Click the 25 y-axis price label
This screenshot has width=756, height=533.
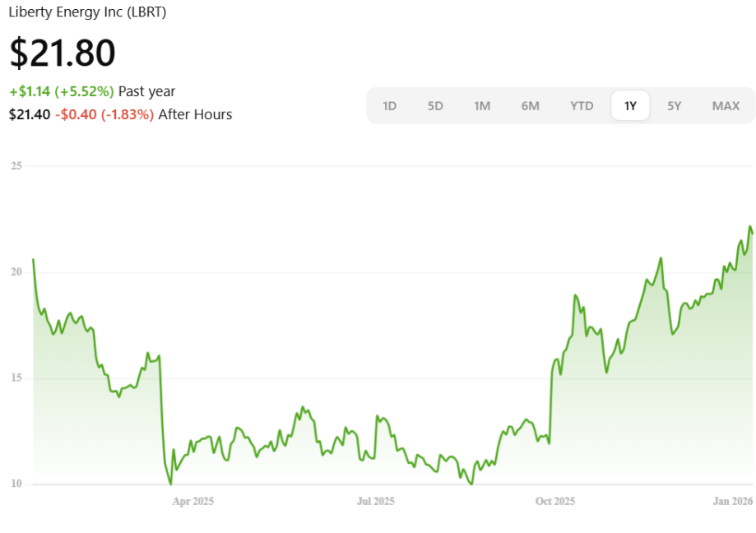(16, 166)
